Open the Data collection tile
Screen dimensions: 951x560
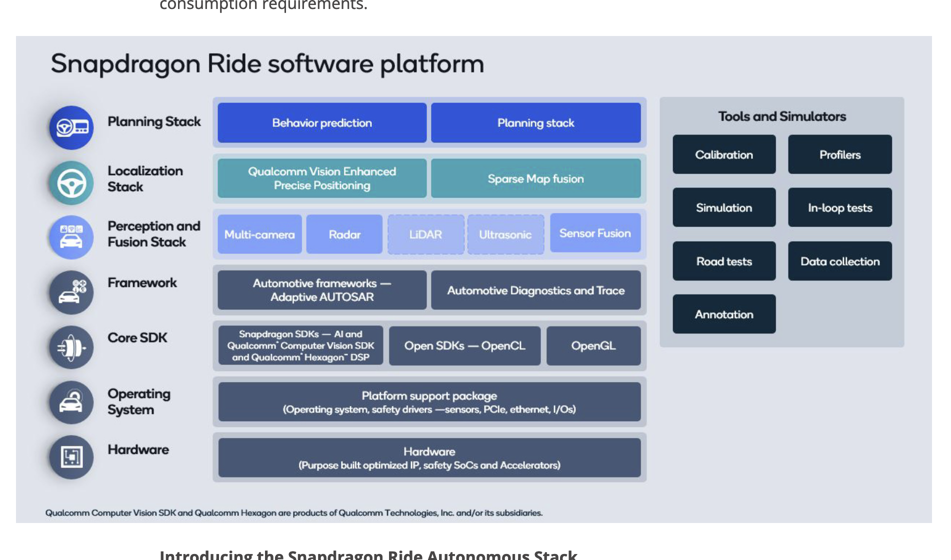coord(840,261)
